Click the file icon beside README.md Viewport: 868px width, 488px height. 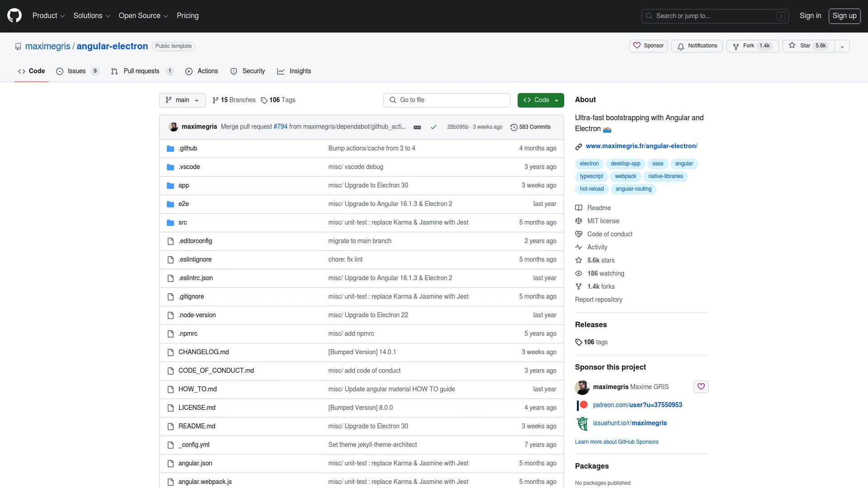[x=170, y=427]
